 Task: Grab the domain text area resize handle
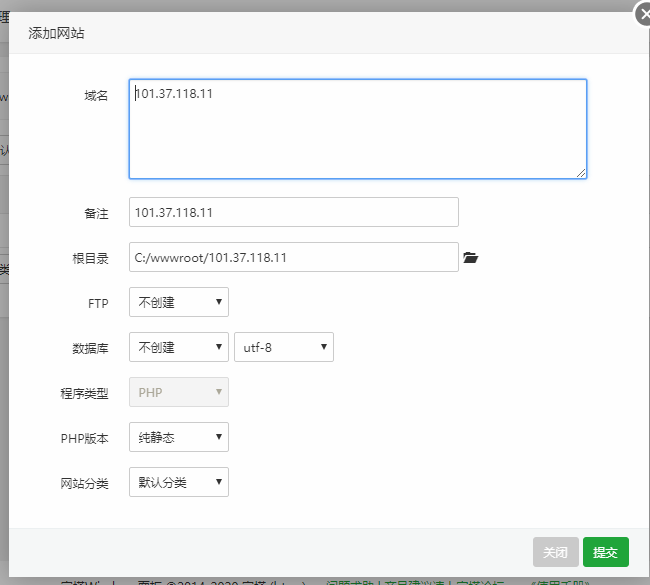(581, 173)
